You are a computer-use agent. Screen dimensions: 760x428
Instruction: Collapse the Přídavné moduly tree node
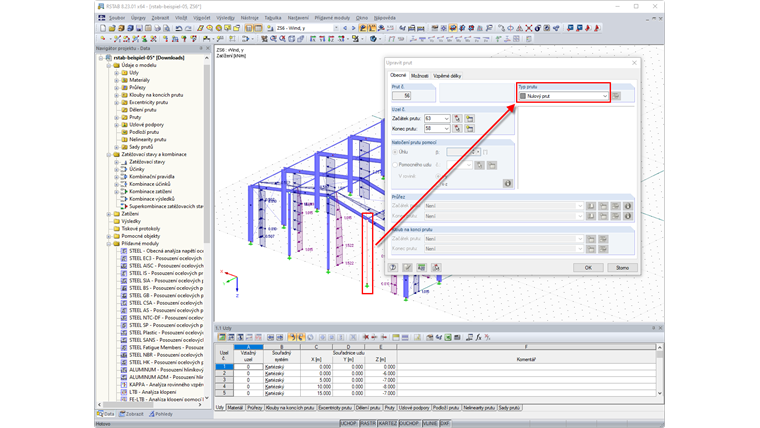pyautogui.click(x=109, y=244)
